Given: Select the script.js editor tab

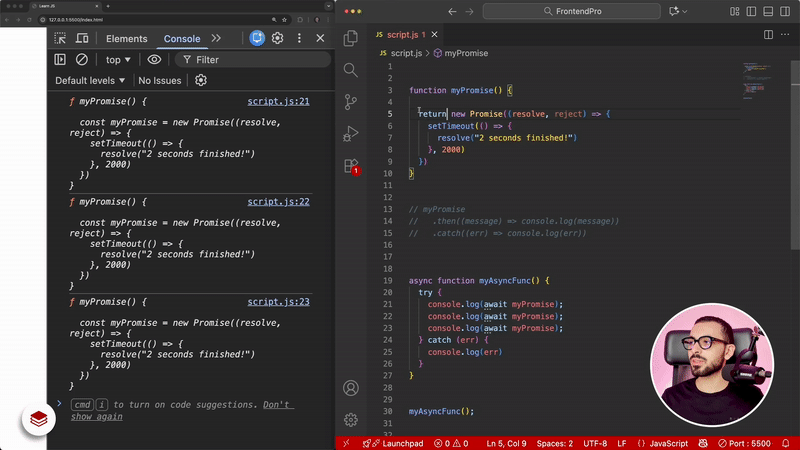Looking at the screenshot, I should [400, 34].
